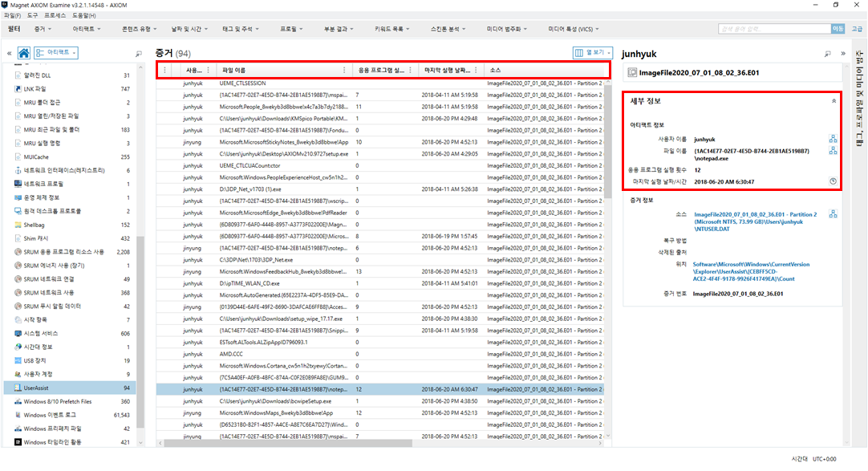
Task: Open the 도구 menu
Action: (x=33, y=15)
